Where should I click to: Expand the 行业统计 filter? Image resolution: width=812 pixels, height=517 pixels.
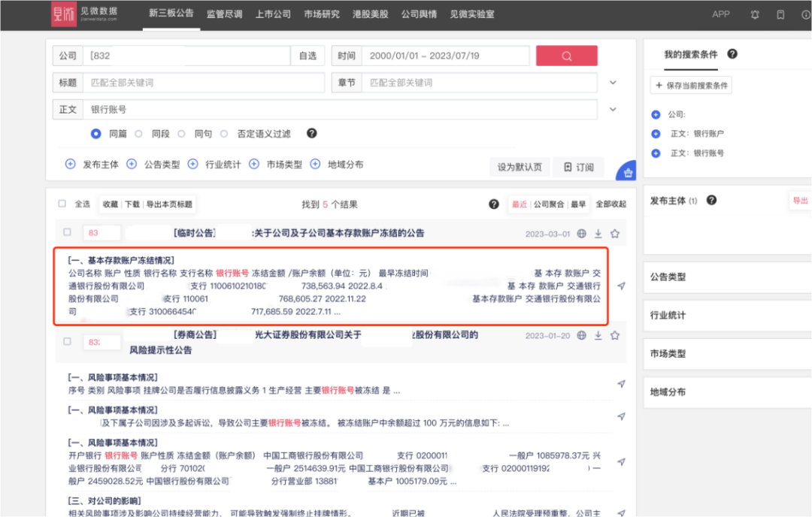click(x=192, y=164)
